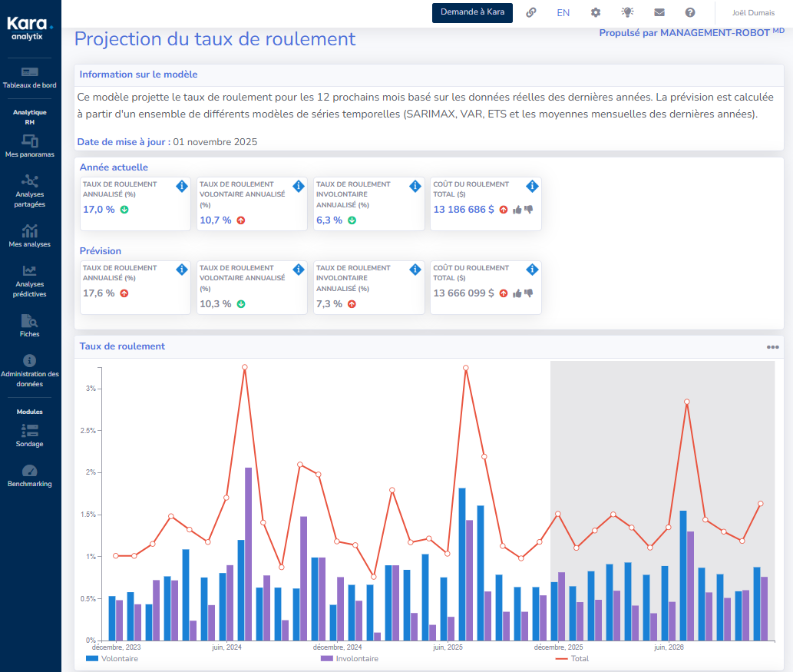Click thumbs up on 13 186 686 $ card

(x=517, y=209)
